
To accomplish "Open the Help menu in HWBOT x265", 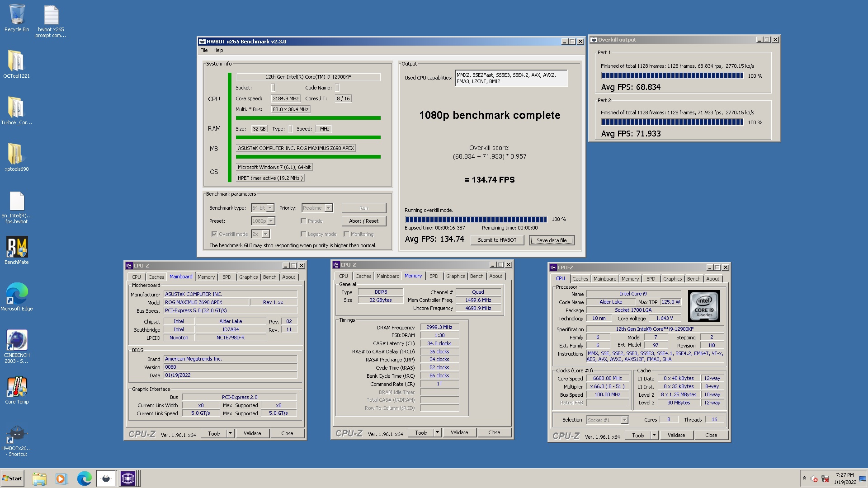I will (218, 50).
